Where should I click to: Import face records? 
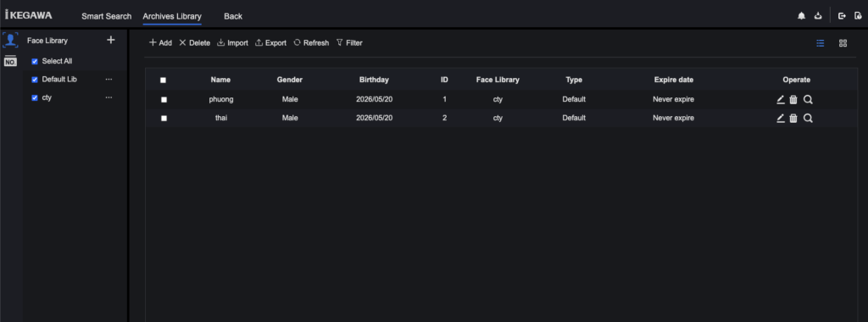(232, 42)
